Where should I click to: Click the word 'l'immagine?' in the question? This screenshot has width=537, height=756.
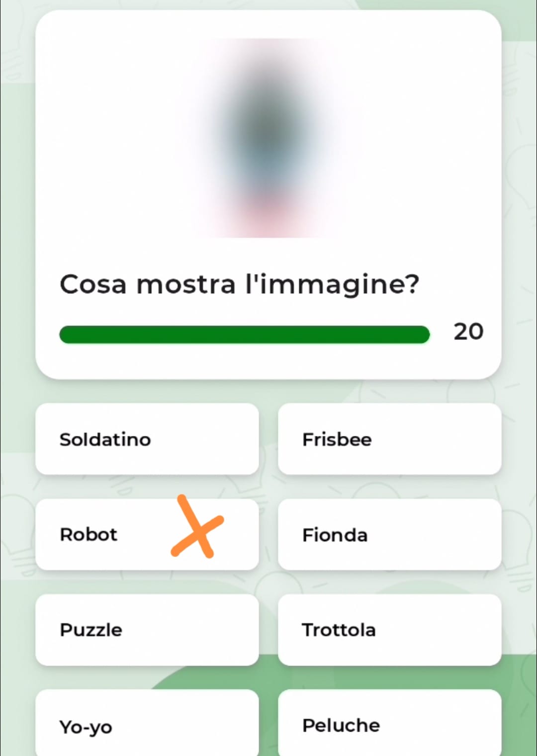(x=332, y=285)
